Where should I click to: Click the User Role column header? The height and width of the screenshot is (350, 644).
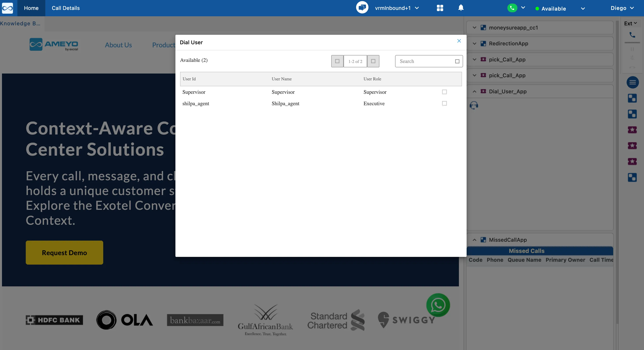(372, 79)
